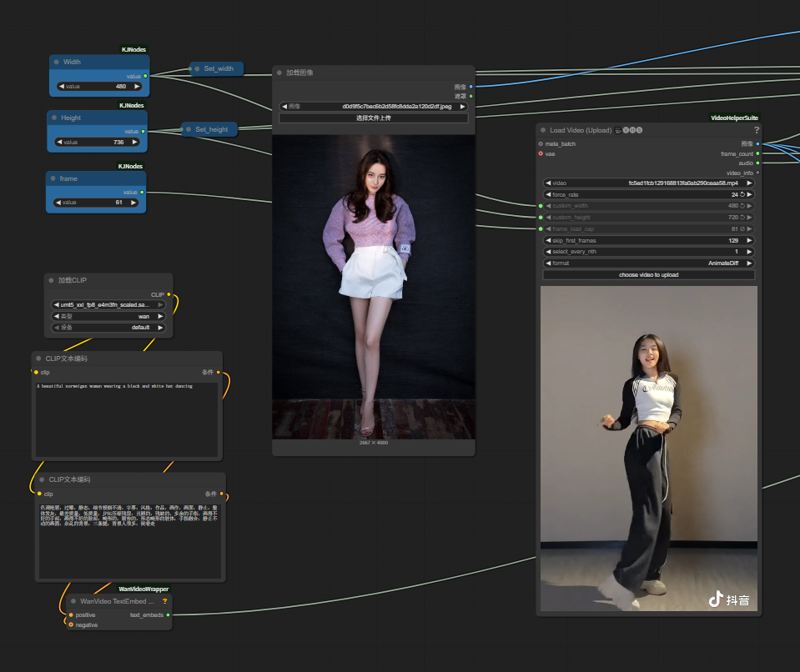Click the film icon in the Load Video title
This screenshot has width=800, height=672.
(617, 130)
